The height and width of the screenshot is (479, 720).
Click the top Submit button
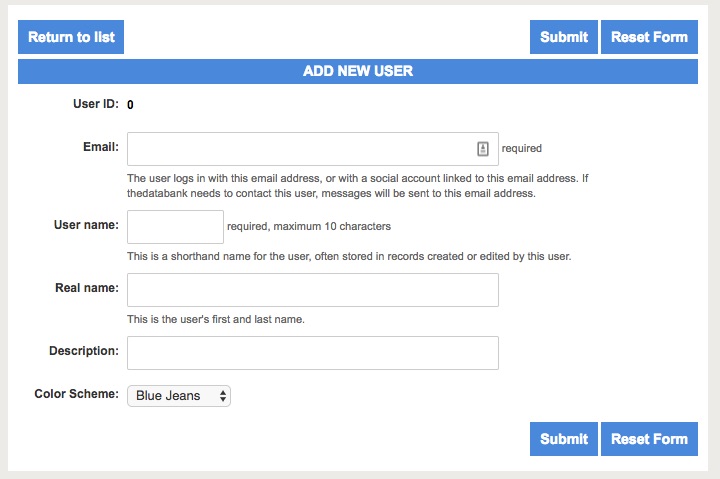coord(564,37)
